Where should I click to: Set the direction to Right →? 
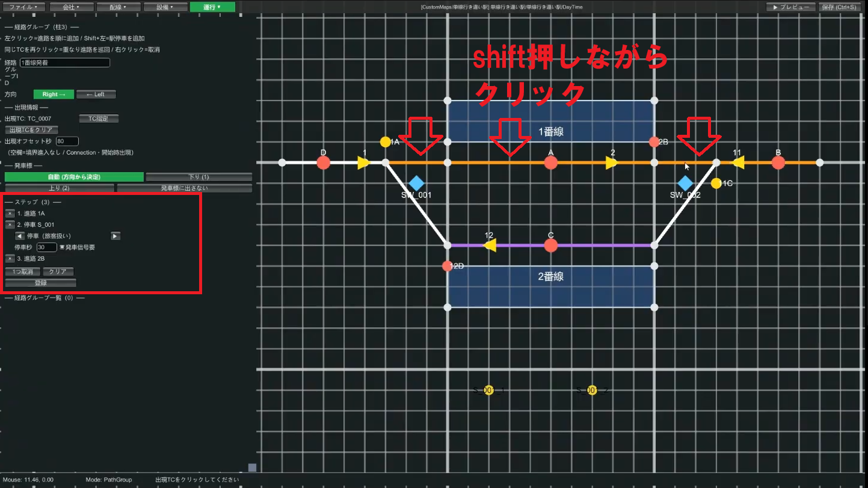point(54,94)
